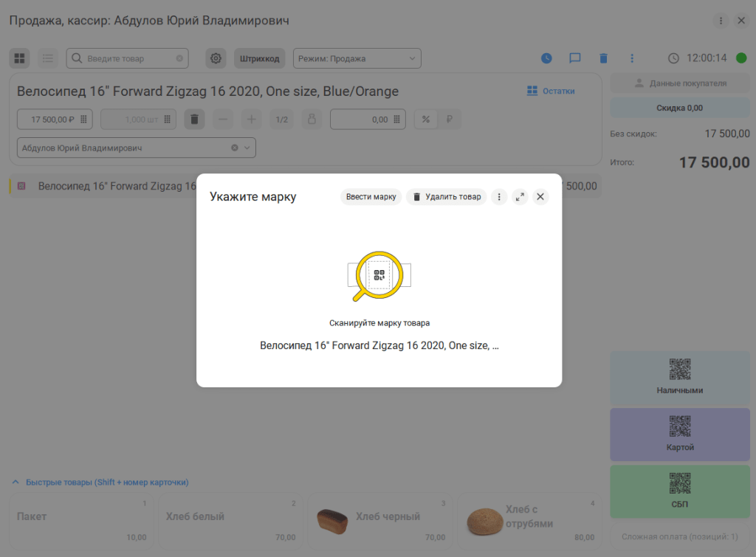Click the blue clock history icon

point(546,58)
